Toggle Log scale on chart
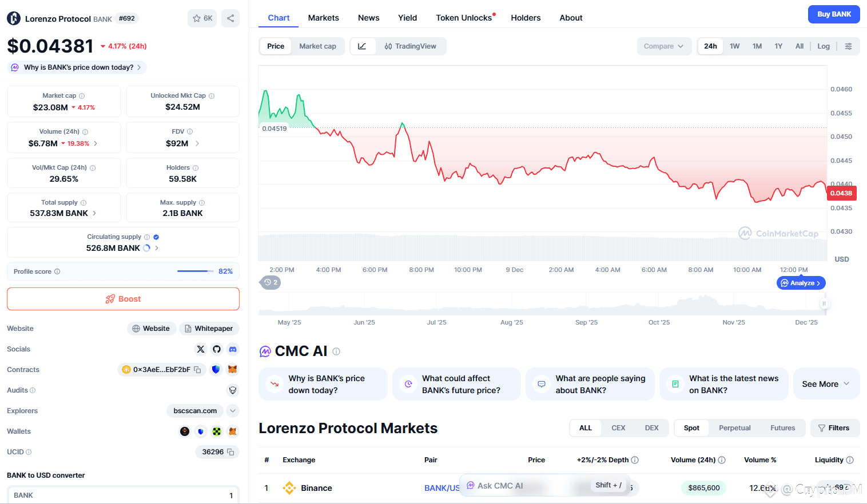 824,46
